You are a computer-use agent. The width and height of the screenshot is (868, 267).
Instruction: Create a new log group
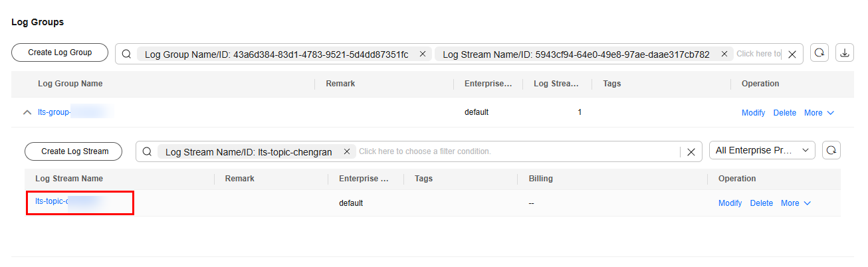click(60, 52)
